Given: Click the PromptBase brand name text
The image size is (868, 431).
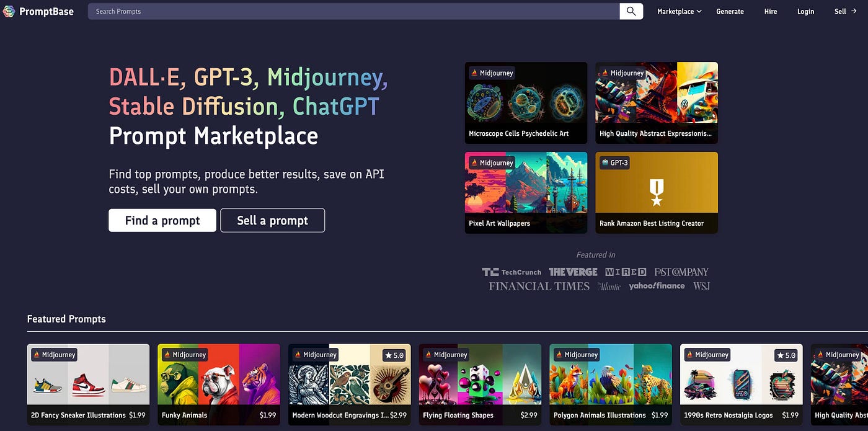Looking at the screenshot, I should point(46,11).
